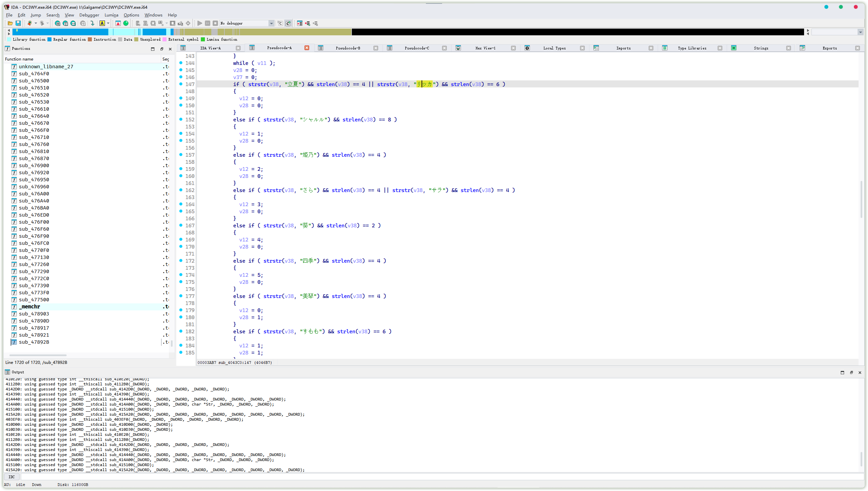Toggle breakpoint dot at line 184

click(181, 345)
